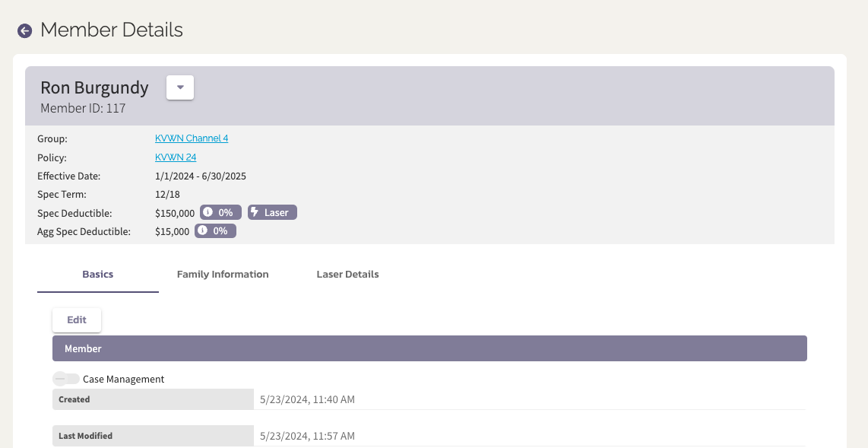Select the Last Modified date value 11:57 AM
This screenshot has height=448, width=868.
coord(307,436)
